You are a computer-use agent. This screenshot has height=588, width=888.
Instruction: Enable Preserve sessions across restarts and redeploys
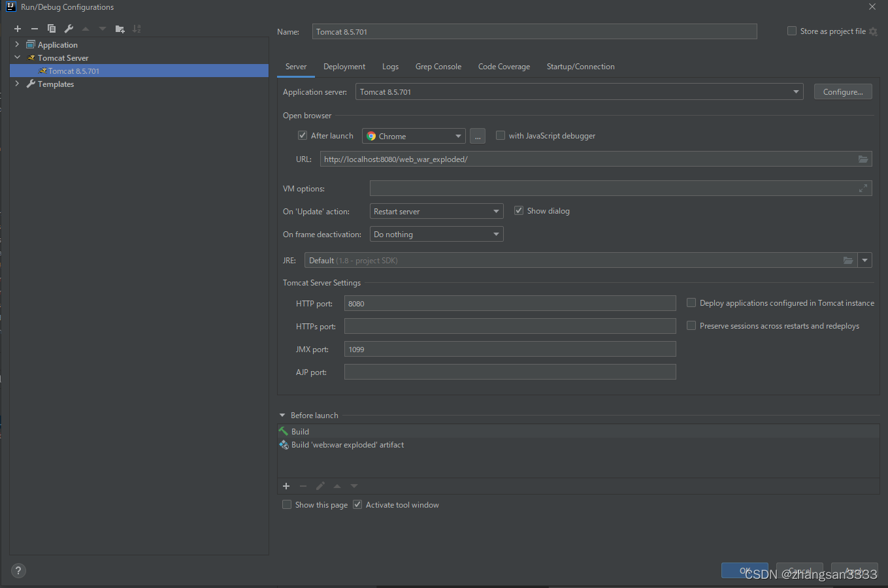tap(691, 325)
